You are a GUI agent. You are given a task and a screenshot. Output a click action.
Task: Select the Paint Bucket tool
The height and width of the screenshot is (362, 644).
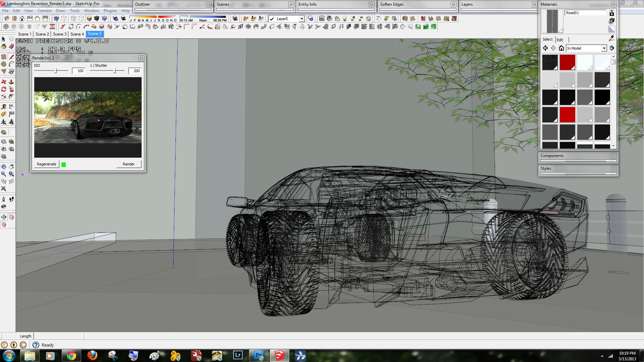(x=4, y=47)
